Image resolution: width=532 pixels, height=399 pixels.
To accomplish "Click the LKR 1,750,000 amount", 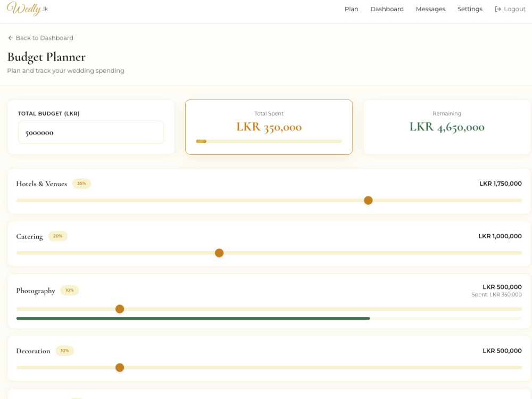I will 501,184.
